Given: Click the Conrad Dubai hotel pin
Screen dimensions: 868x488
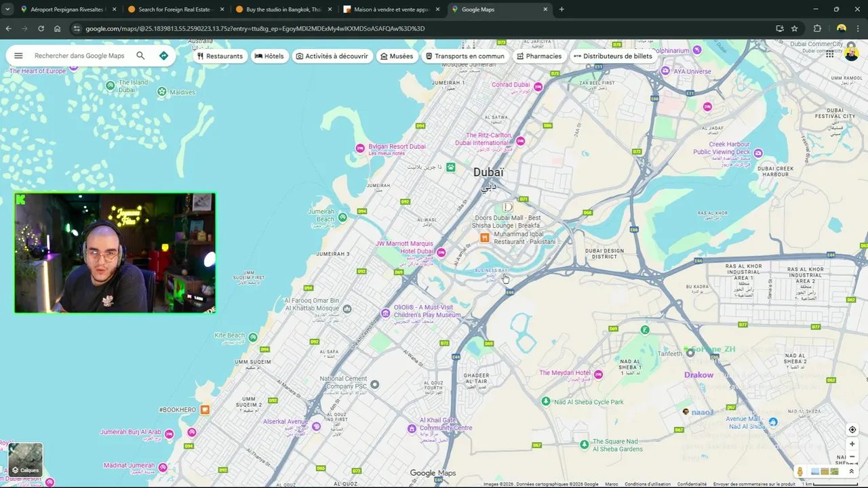Looking at the screenshot, I should 538,87.
